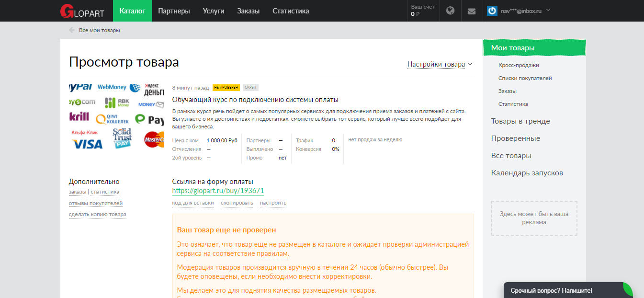Click the правилам rules link
Screen dimensions: 644x298
[272, 253]
